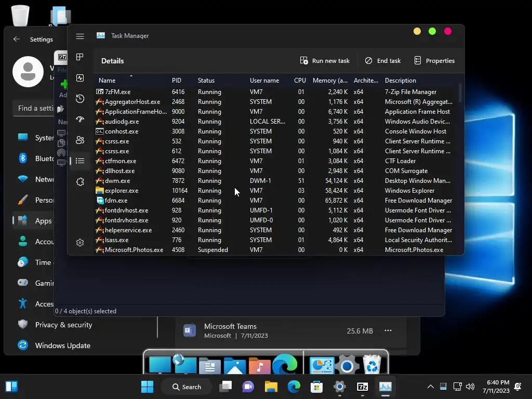Viewport: 532px width, 399px height.
Task: Open Privacy & security in Settings
Action: 54,325
